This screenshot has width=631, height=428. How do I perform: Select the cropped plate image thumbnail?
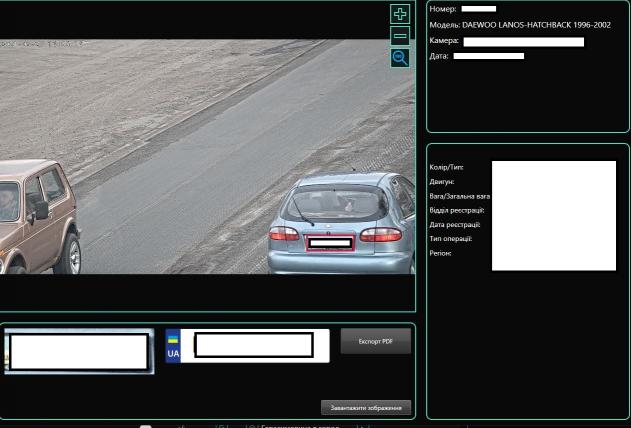tap(78, 351)
